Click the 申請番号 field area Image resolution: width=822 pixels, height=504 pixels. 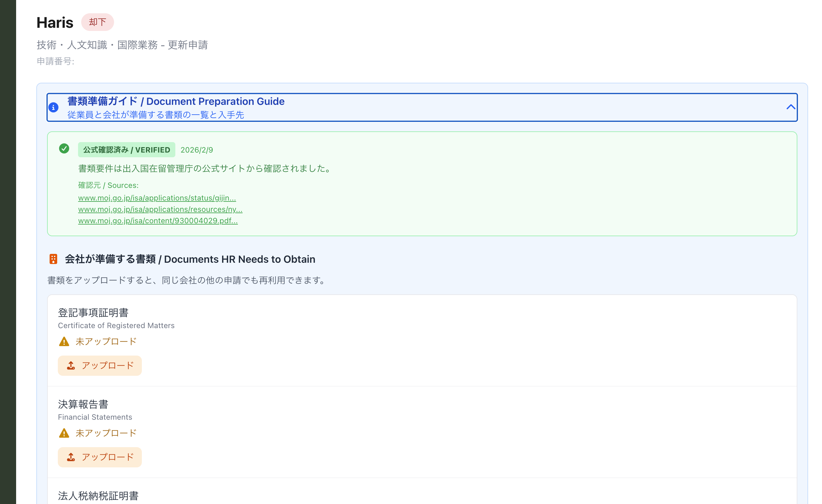click(x=55, y=61)
